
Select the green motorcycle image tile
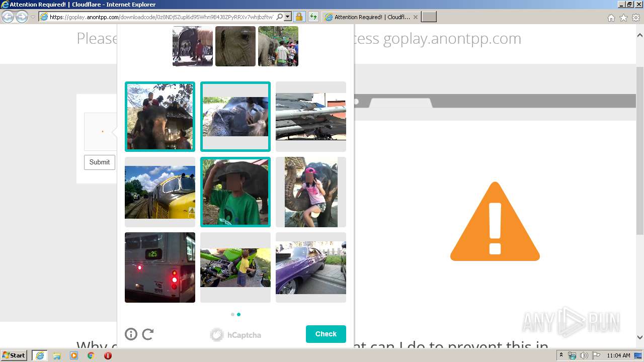(x=235, y=267)
